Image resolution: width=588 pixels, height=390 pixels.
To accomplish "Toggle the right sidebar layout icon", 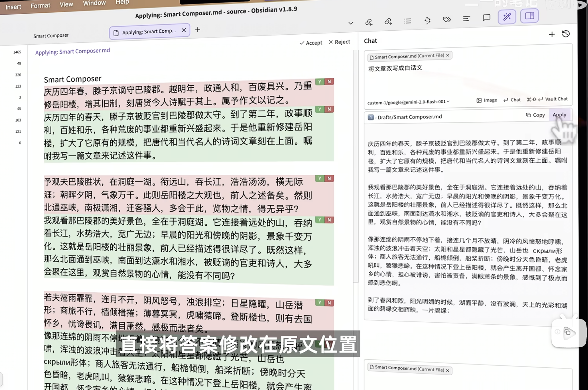I will point(529,16).
